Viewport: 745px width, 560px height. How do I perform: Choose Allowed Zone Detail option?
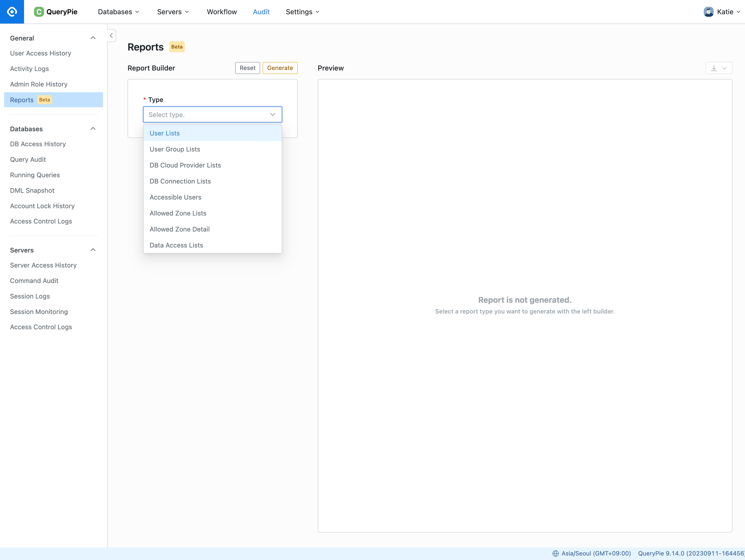coord(213,229)
